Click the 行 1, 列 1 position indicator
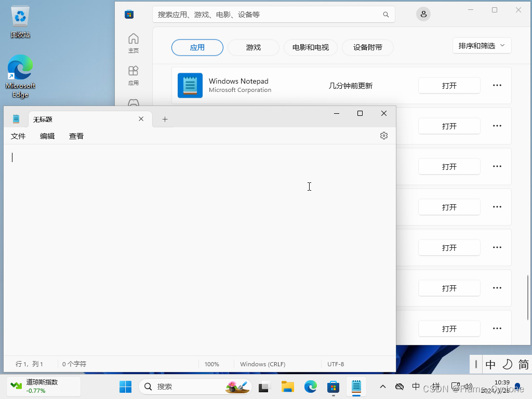 29,364
